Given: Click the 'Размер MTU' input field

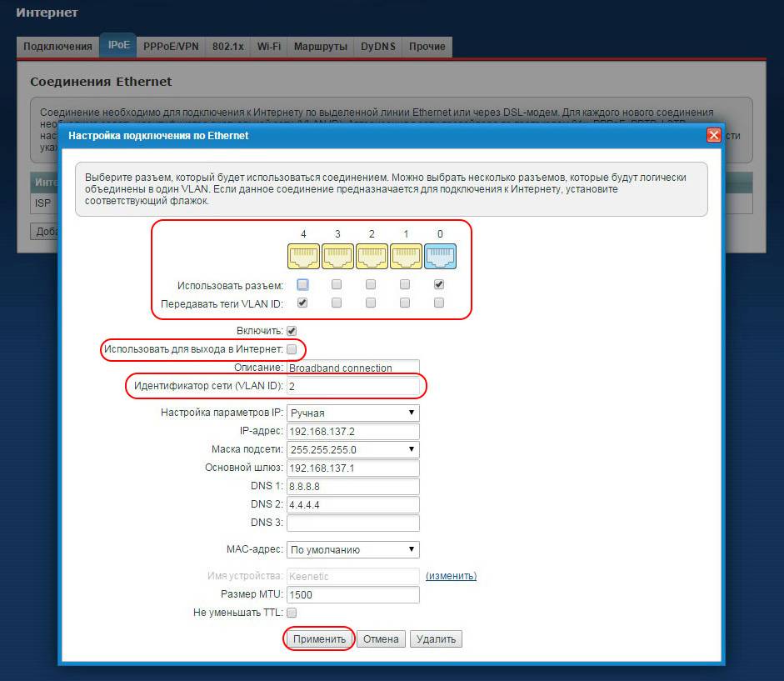Looking at the screenshot, I should (x=353, y=594).
